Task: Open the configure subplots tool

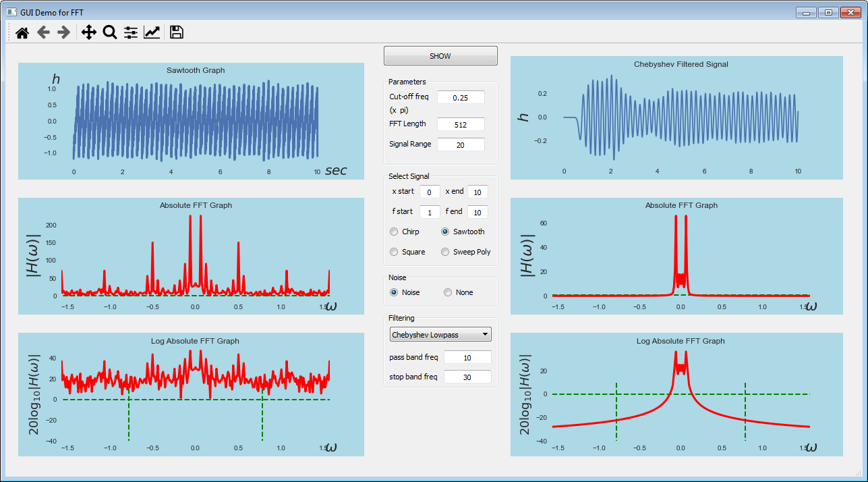Action: (130, 32)
